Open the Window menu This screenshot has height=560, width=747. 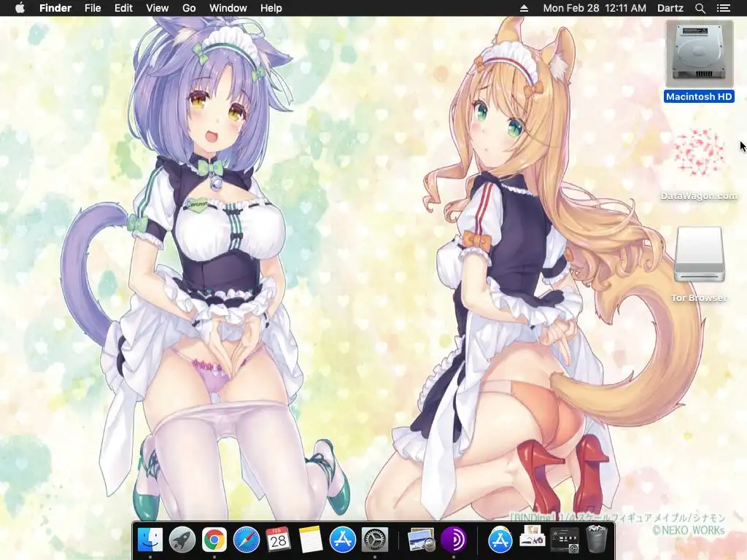[x=228, y=8]
